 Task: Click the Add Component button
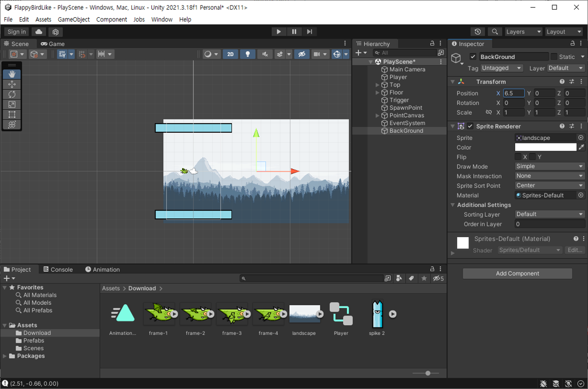coord(518,273)
